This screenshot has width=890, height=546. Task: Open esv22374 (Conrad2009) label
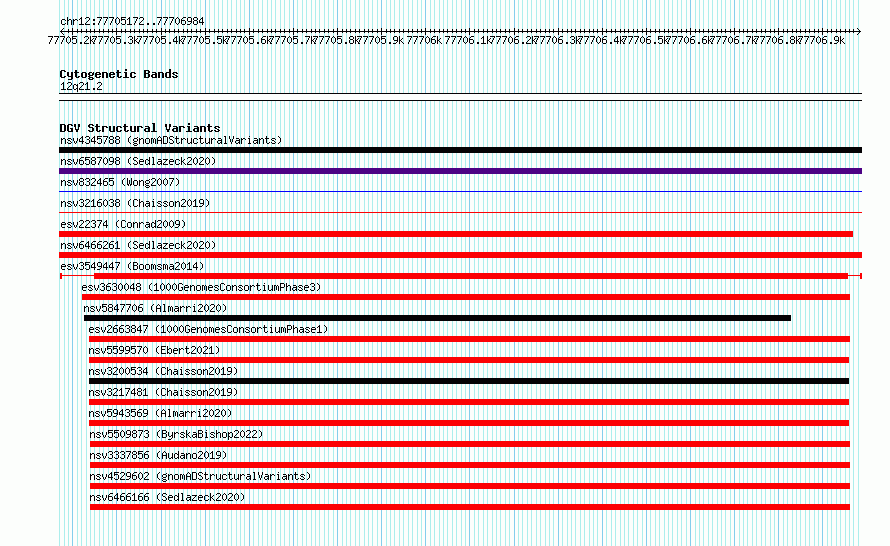click(x=123, y=224)
